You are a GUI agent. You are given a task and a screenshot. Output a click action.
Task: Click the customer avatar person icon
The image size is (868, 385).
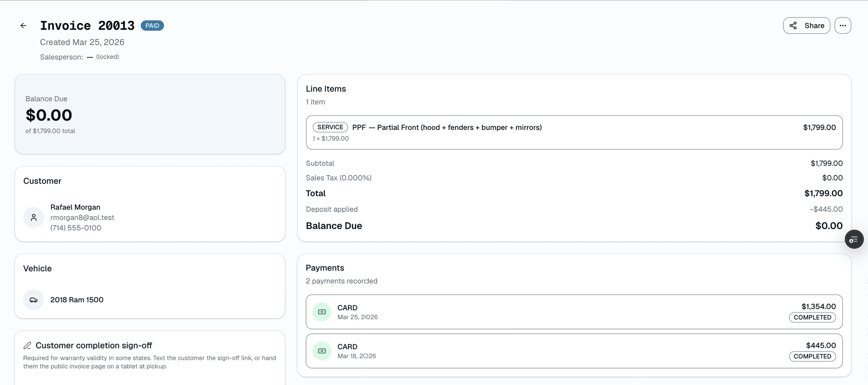[34, 217]
